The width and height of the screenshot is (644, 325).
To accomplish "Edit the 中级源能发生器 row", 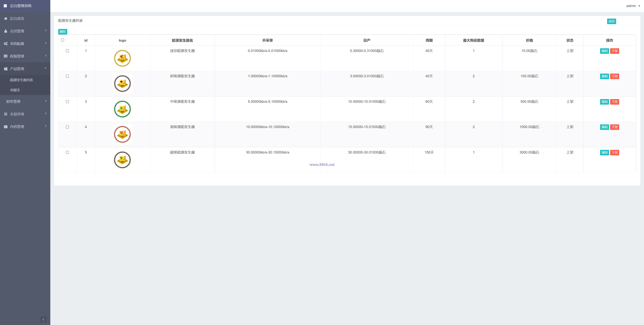I will pos(604,102).
